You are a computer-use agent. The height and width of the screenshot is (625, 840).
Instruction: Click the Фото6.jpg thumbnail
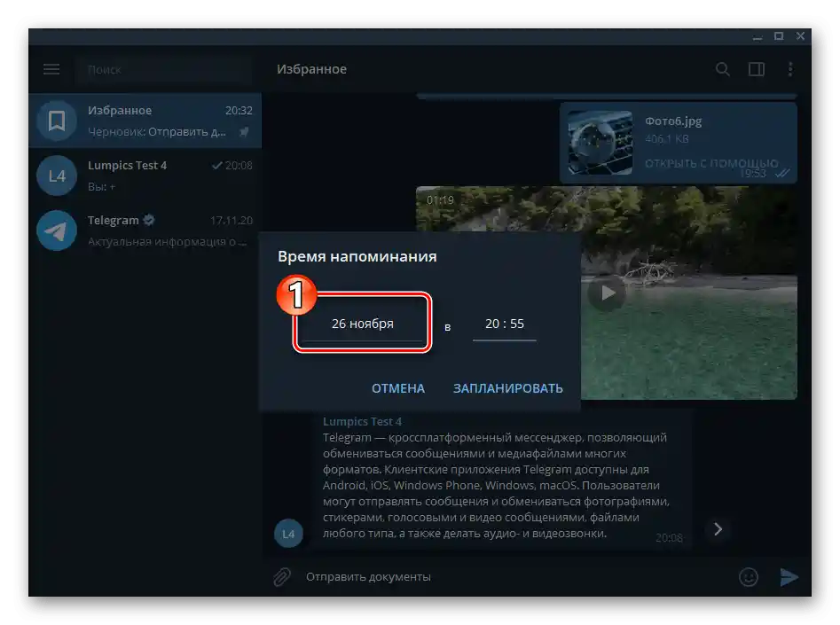[x=599, y=142]
